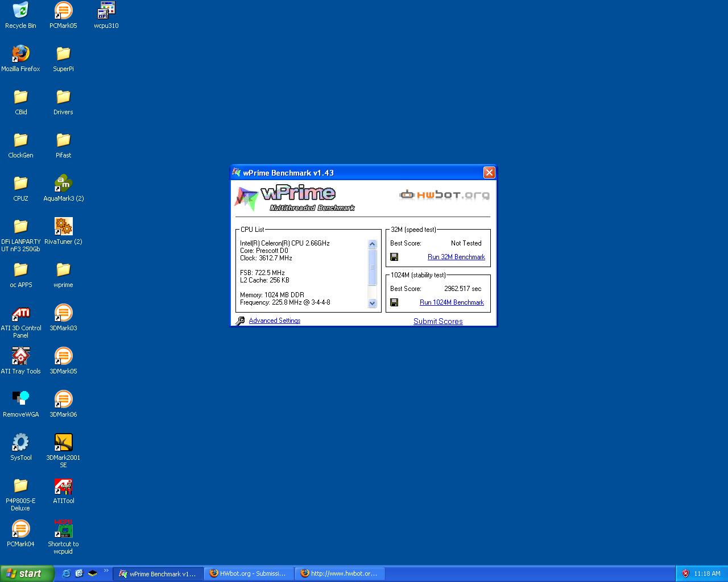728x582 pixels.
Task: Launch the AquaMark3 (2) shortcut
Action: 63,189
